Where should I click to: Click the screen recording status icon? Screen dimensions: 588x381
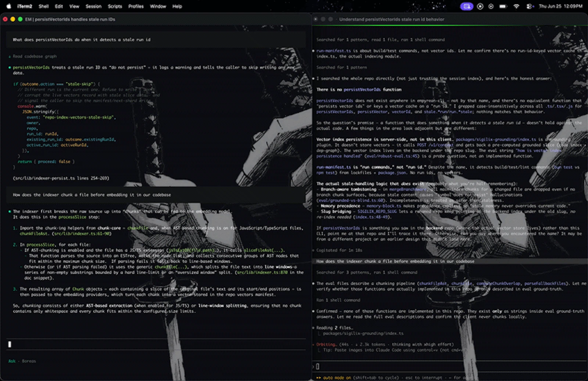coord(480,6)
